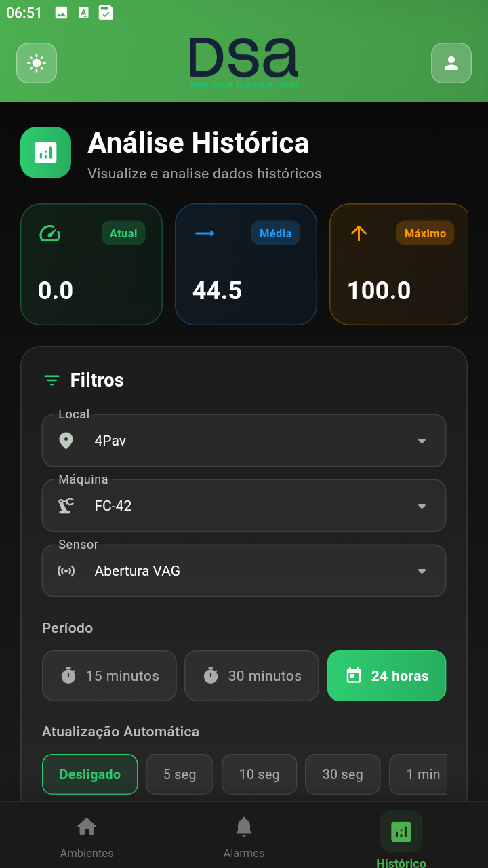Set auto update interval to 30 seg
Screen dimensions: 488x868
point(342,774)
